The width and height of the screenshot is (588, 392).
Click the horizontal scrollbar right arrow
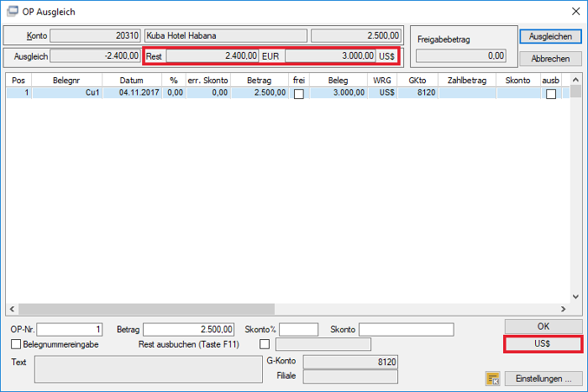coord(564,309)
